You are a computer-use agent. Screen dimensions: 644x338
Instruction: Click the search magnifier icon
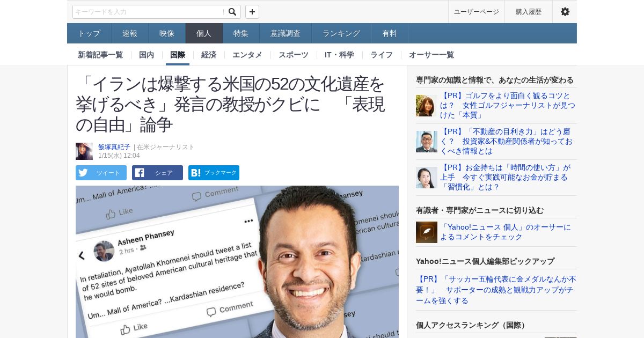(232, 12)
